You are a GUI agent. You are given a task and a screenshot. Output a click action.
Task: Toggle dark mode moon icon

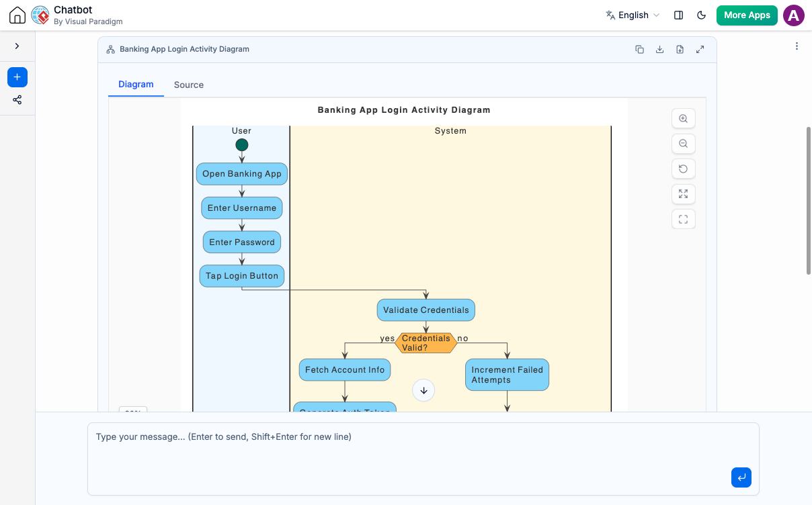click(x=702, y=15)
